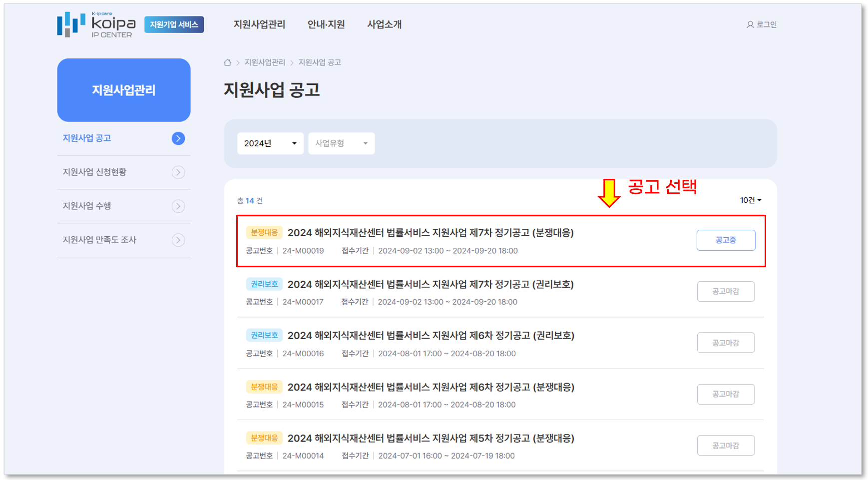Click the 로그인 link
Image resolution: width=868 pixels, height=480 pixels.
point(767,24)
